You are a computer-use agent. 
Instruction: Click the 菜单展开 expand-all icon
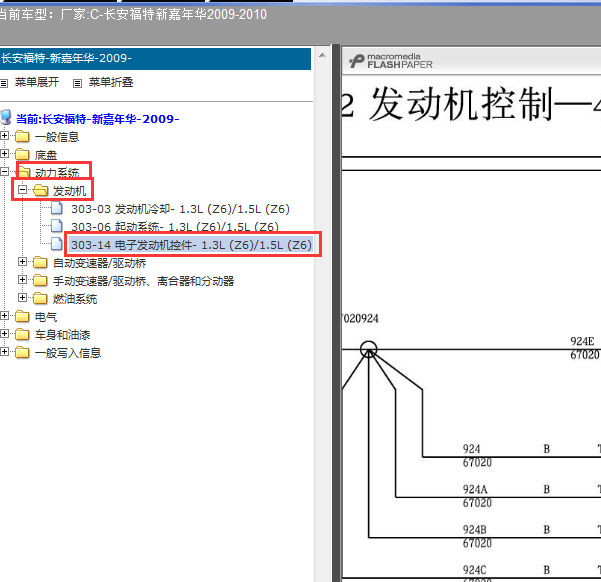click(4, 83)
